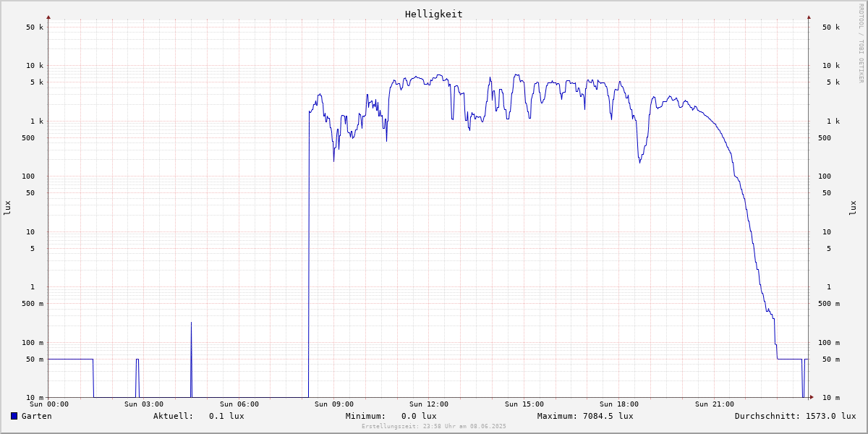Screen dimensions: 868x434
Task: Click the Erstellungszeit timestamp footer
Action: click(434, 427)
